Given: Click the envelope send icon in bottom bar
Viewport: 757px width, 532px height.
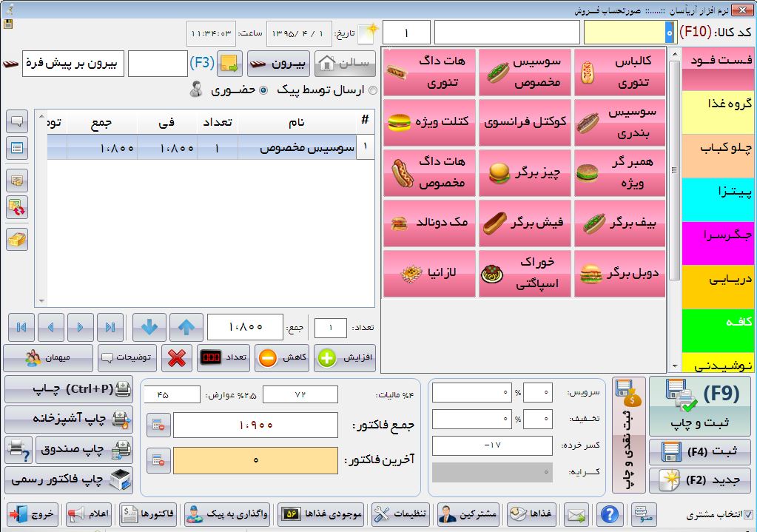Looking at the screenshot, I should click(576, 515).
